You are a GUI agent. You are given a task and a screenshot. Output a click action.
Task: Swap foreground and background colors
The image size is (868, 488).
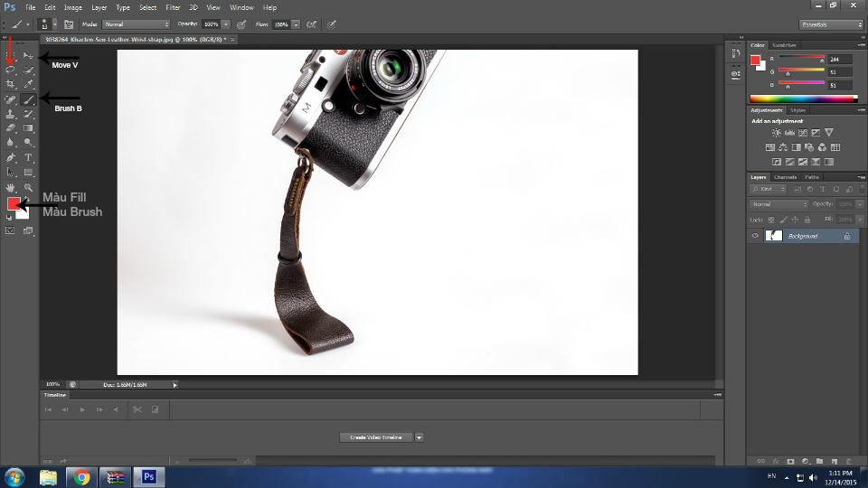point(26,199)
